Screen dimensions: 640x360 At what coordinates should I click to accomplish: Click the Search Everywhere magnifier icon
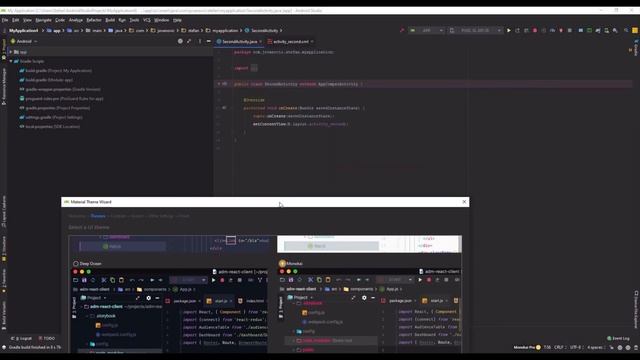click(626, 31)
